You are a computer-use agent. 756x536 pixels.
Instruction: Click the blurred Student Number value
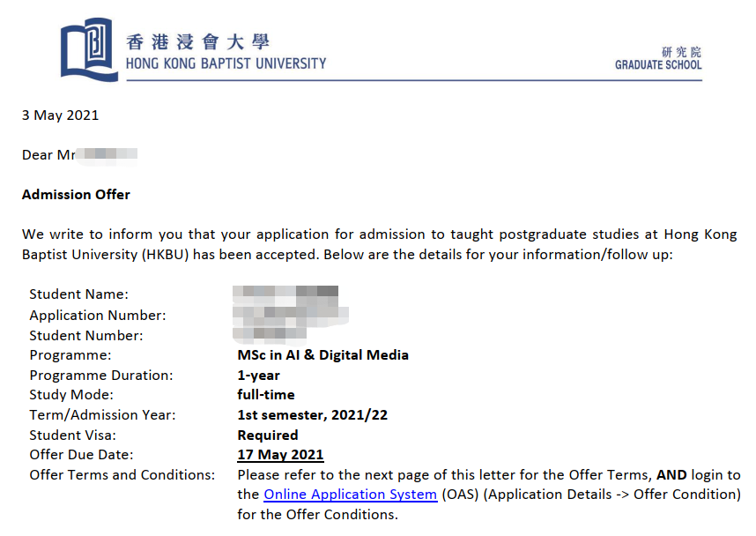pos(271,335)
